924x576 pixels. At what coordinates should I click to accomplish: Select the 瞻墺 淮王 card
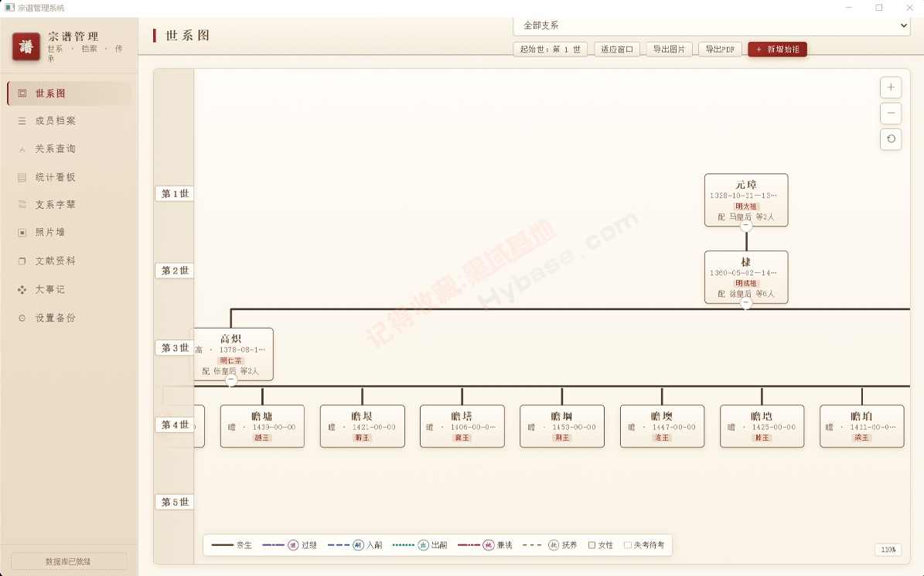pyautogui.click(x=662, y=427)
